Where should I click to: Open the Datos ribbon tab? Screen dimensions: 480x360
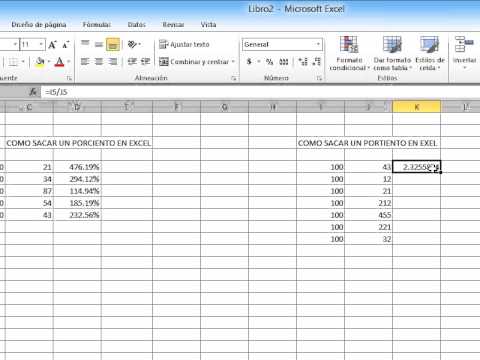coord(137,24)
